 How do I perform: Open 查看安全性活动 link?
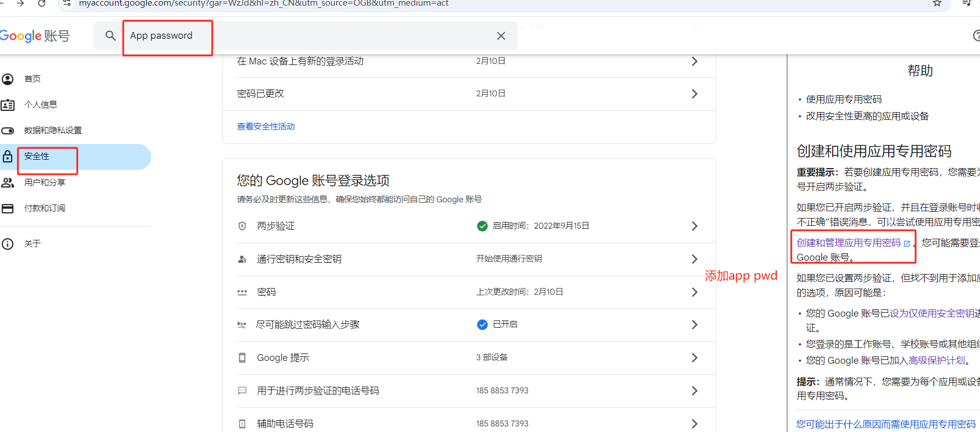[x=266, y=127]
